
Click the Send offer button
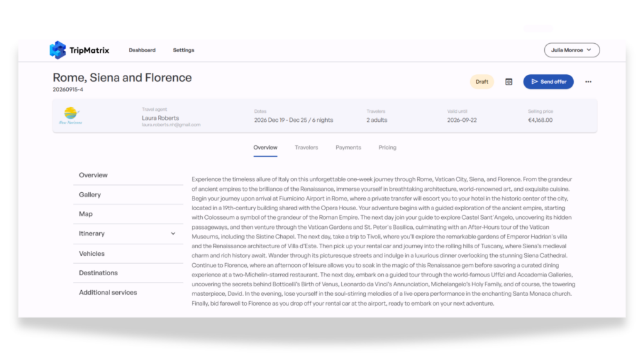tap(548, 82)
